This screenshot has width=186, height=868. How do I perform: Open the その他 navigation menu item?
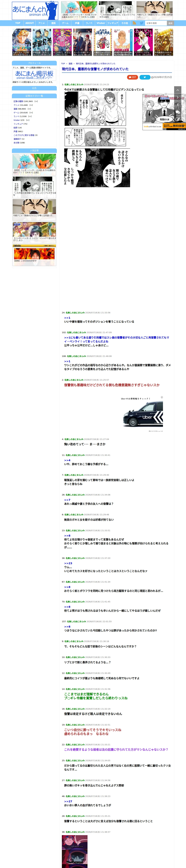point(125,23)
